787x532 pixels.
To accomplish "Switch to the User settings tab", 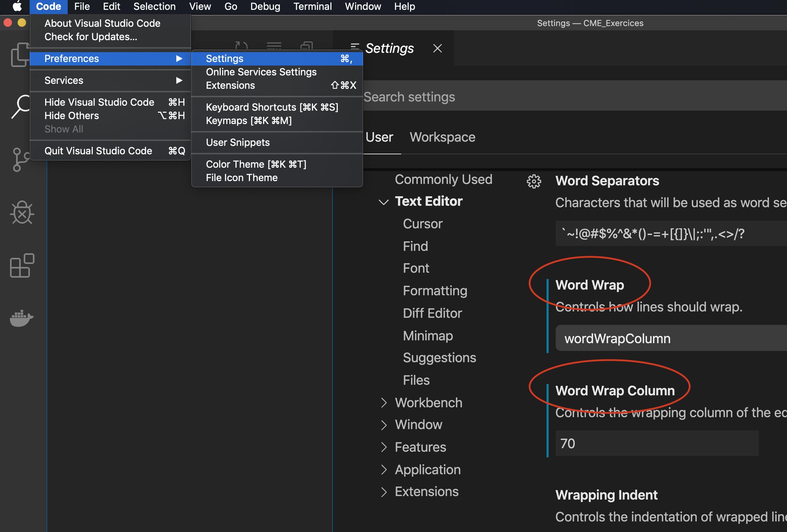I will coord(379,137).
